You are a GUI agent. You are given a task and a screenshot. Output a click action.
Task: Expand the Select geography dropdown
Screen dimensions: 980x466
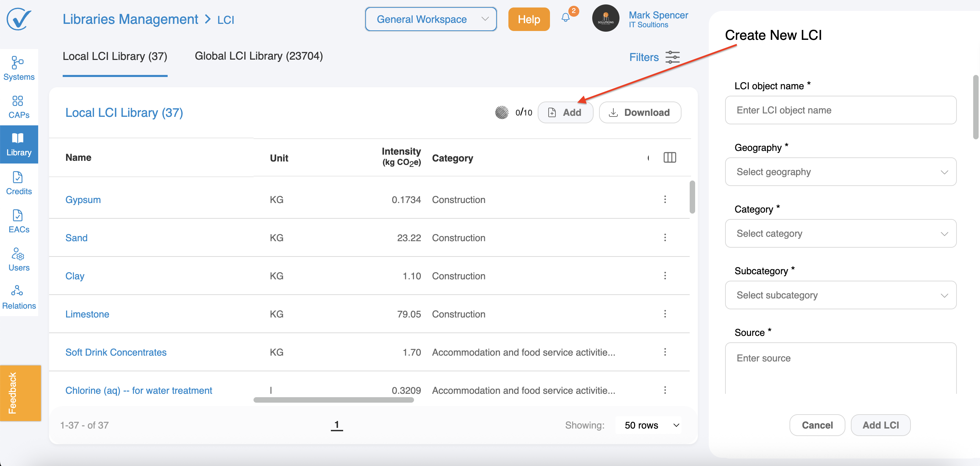tap(840, 172)
